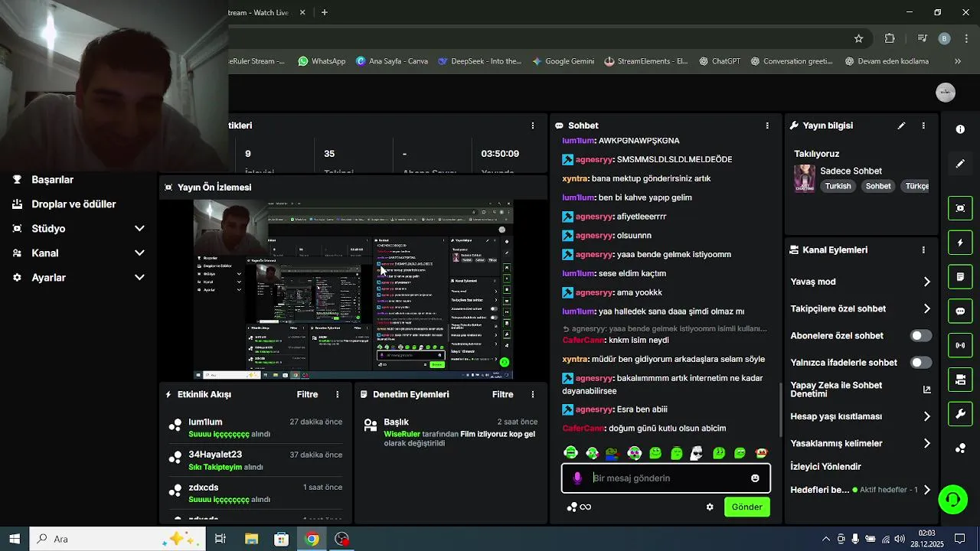Click the Sohbet tag in stream info
This screenshot has height=551, width=980.
(878, 186)
